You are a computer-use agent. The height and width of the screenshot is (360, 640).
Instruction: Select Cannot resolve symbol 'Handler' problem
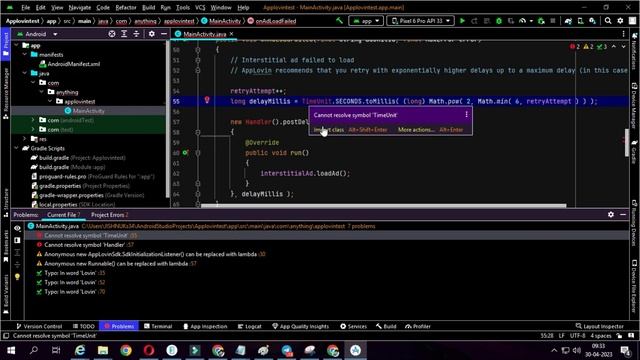(84, 245)
